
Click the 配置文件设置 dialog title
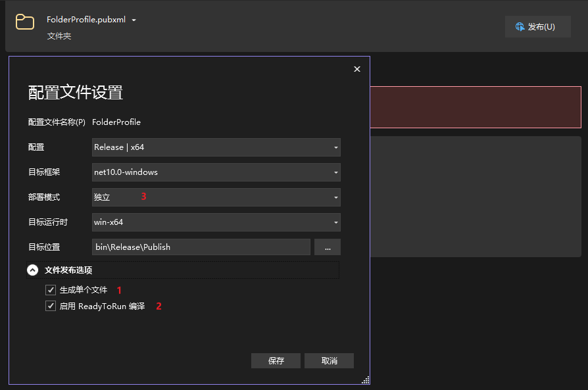point(75,92)
